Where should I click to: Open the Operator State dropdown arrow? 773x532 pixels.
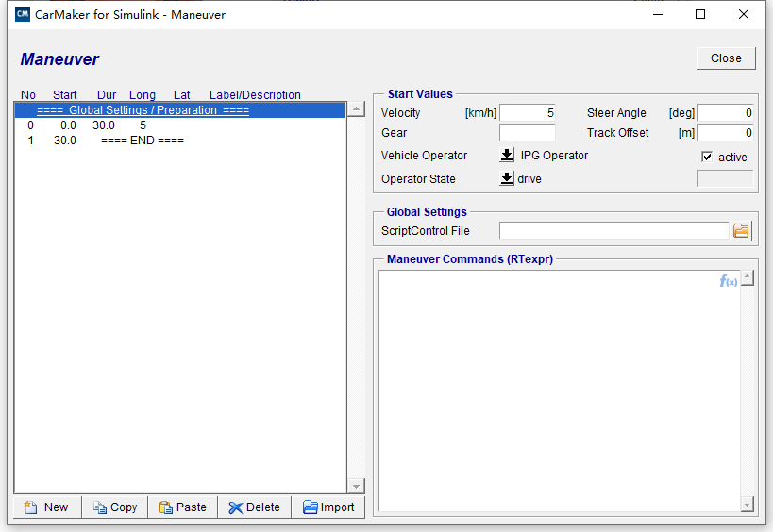tap(506, 178)
